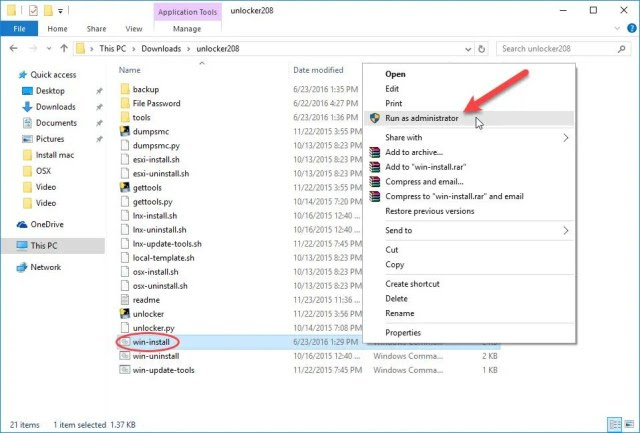640x433 pixels.
Task: Click the New folder icon in title bar
Action: point(48,11)
